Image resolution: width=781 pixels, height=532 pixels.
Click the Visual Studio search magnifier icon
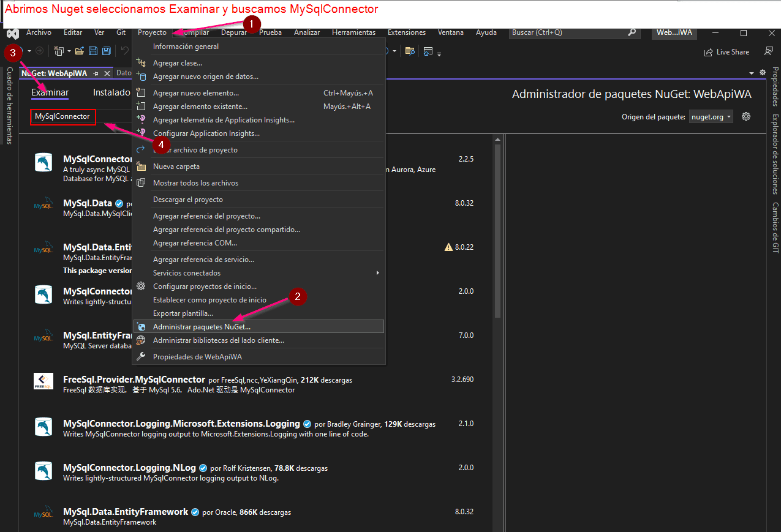coord(632,32)
